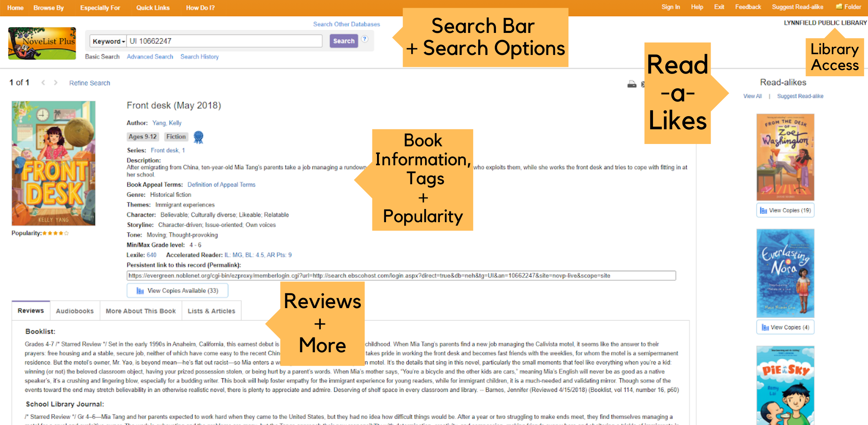Open Pie in the Sky book cover
Viewport: 868px width, 425px height.
(x=785, y=386)
